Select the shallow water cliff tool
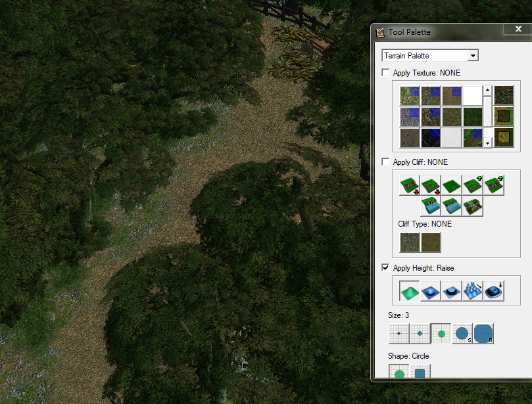The image size is (532, 404). tap(452, 206)
